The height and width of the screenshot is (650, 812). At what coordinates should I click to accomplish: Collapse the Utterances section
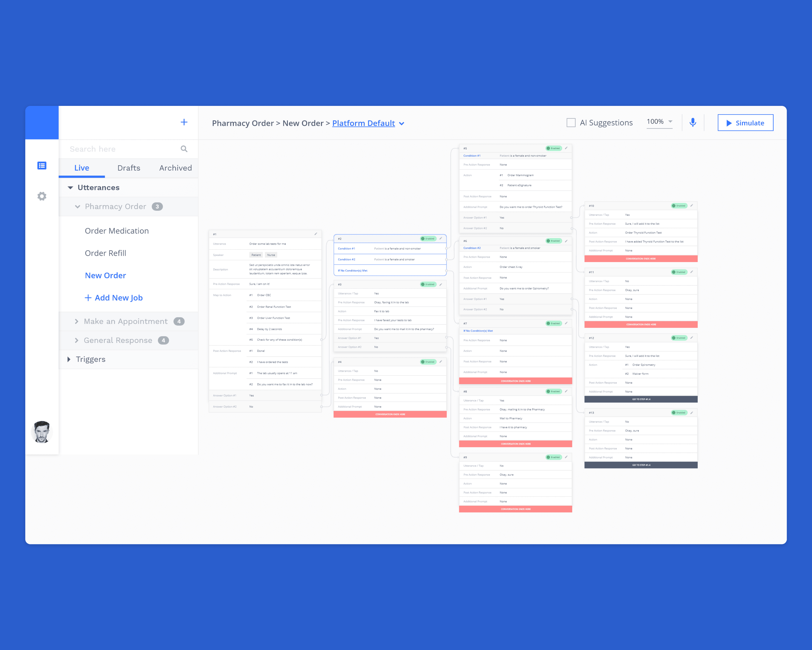coord(71,188)
